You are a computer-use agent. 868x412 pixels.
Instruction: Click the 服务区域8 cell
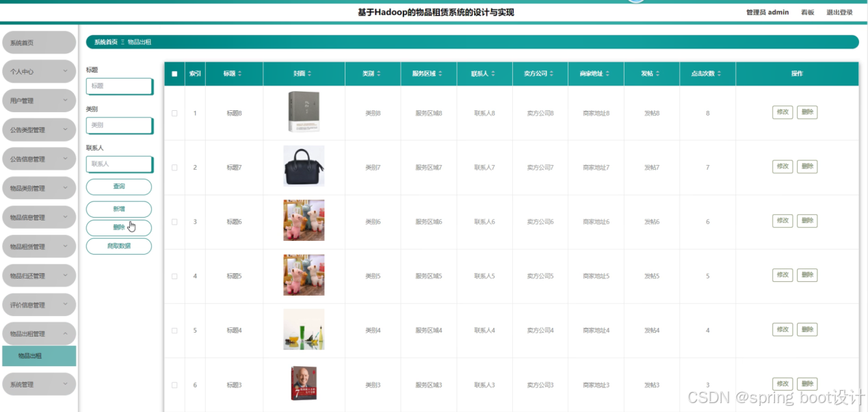pyautogui.click(x=429, y=113)
